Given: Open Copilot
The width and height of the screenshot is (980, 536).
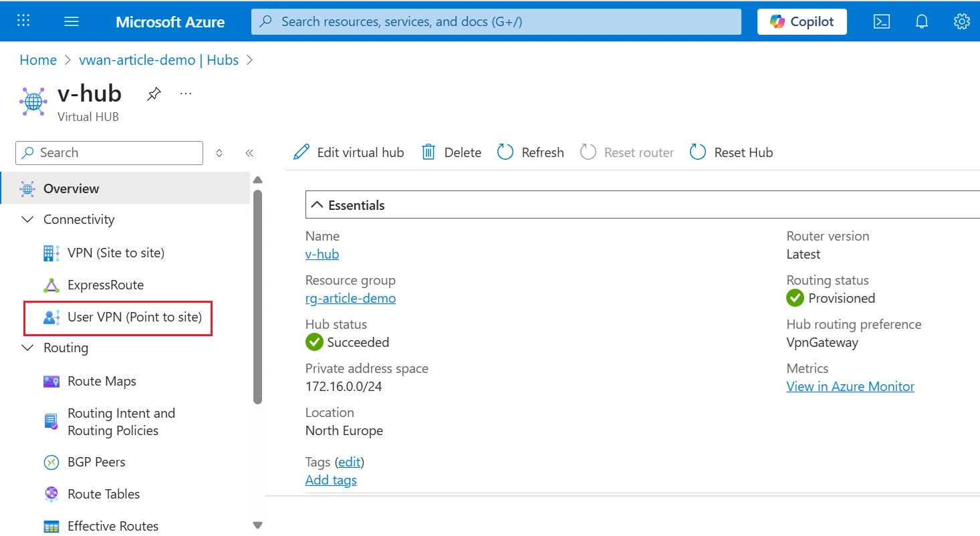Looking at the screenshot, I should click(x=802, y=21).
